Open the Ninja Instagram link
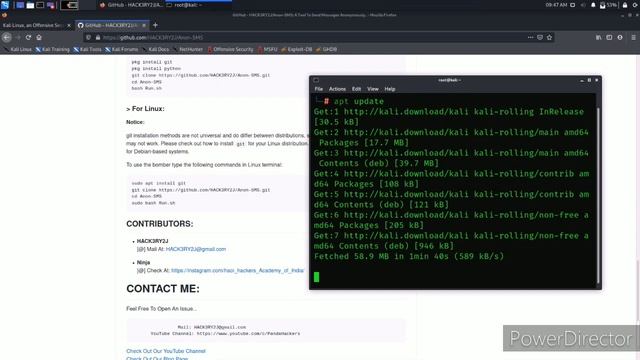The width and height of the screenshot is (640, 360). coord(238,270)
